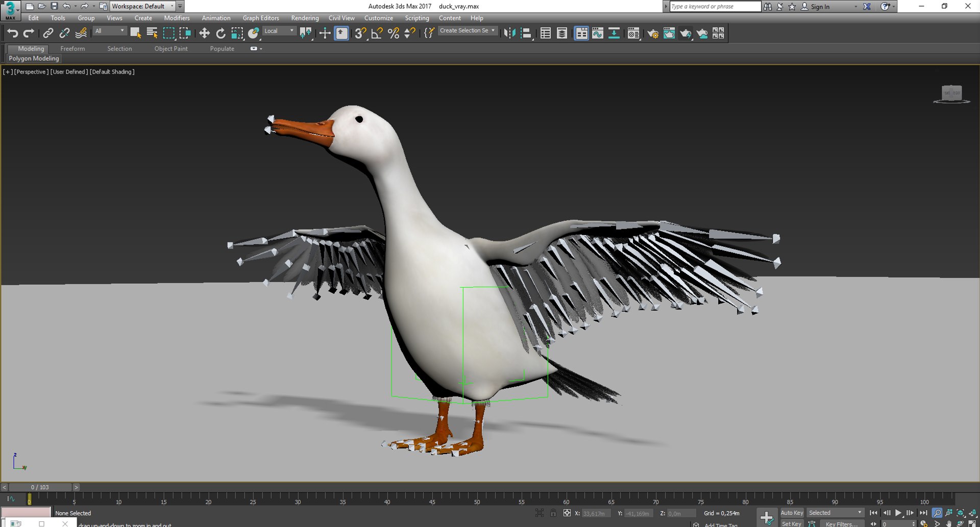980x527 pixels.
Task: Select the Bind to Space Warp tool
Action: pyautogui.click(x=81, y=33)
